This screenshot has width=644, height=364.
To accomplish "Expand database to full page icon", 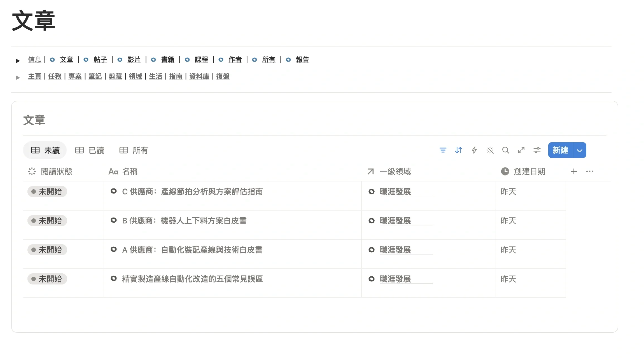I will [x=521, y=150].
